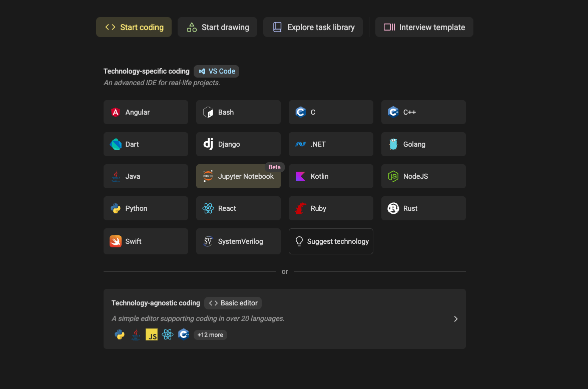Choose the Java label in the grid

click(133, 176)
